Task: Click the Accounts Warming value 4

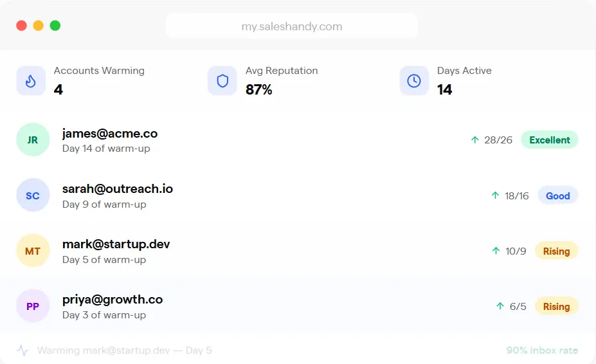Action: (58, 89)
